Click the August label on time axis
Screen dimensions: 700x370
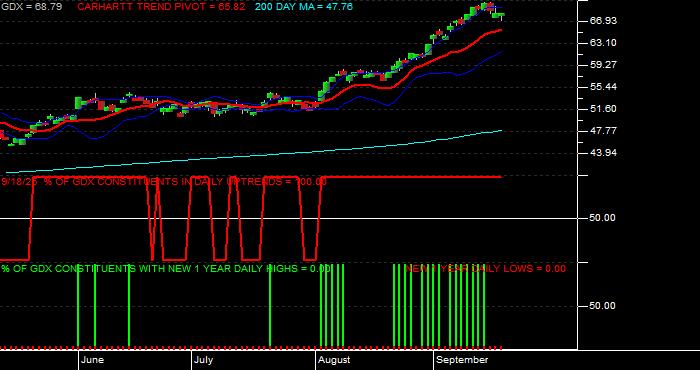[x=334, y=360]
